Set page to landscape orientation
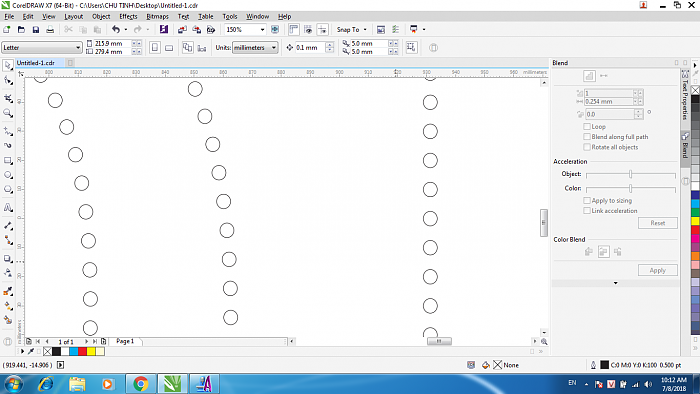This screenshot has height=394, width=700. [169, 47]
